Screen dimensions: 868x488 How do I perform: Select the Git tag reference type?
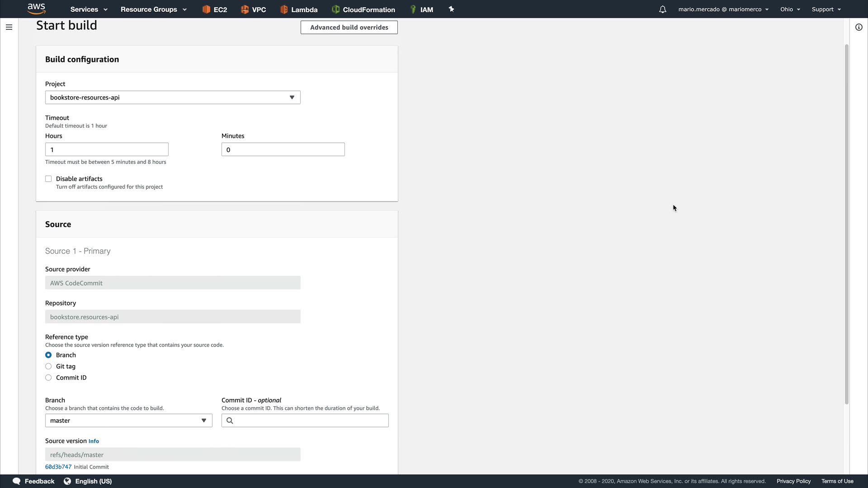(x=48, y=366)
